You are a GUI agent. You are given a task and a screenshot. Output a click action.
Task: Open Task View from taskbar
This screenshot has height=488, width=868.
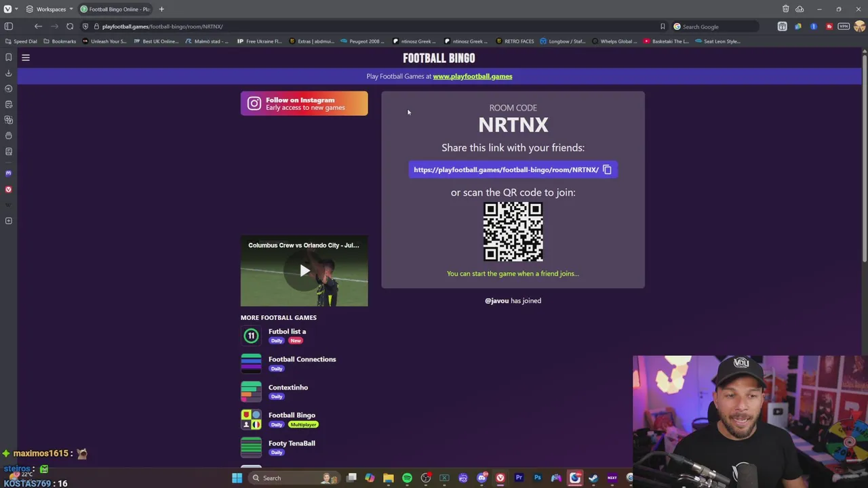pos(351,478)
